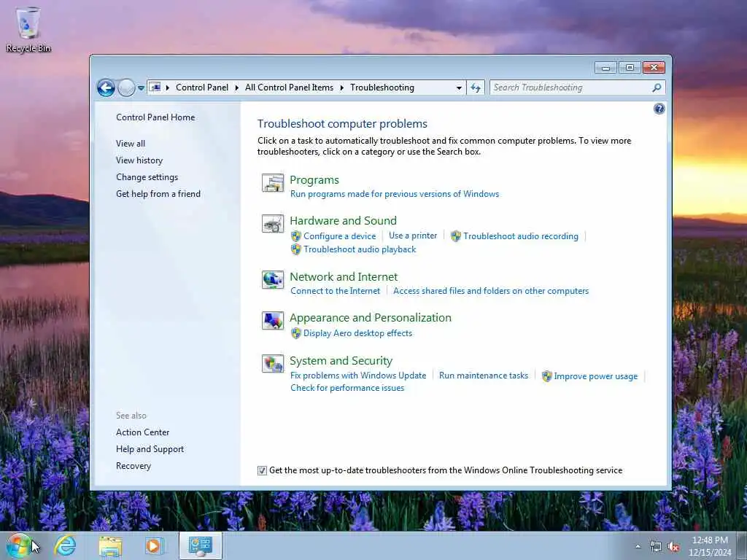Open View history

(x=139, y=160)
